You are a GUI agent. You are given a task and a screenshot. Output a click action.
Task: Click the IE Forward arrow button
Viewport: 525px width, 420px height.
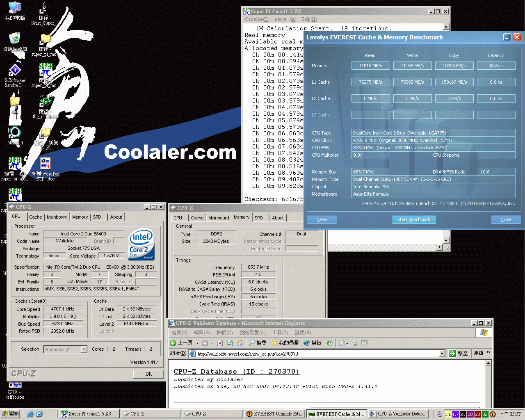[205, 343]
